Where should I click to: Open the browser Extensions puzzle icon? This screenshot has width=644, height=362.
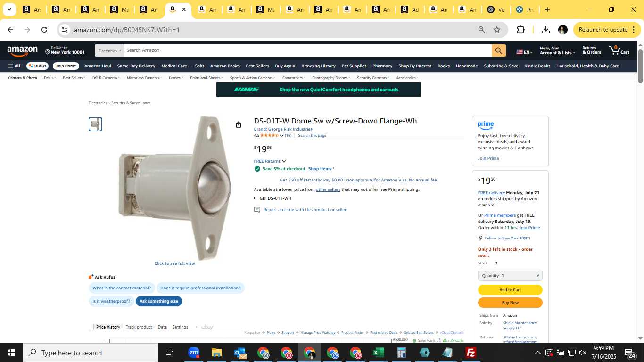520,30
